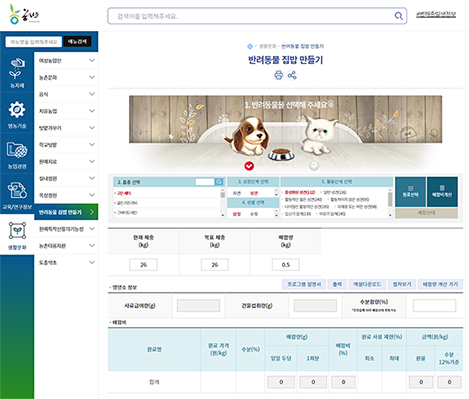Focus the current weight field showing 26
The width and height of the screenshot is (469, 399).
pyautogui.click(x=143, y=265)
